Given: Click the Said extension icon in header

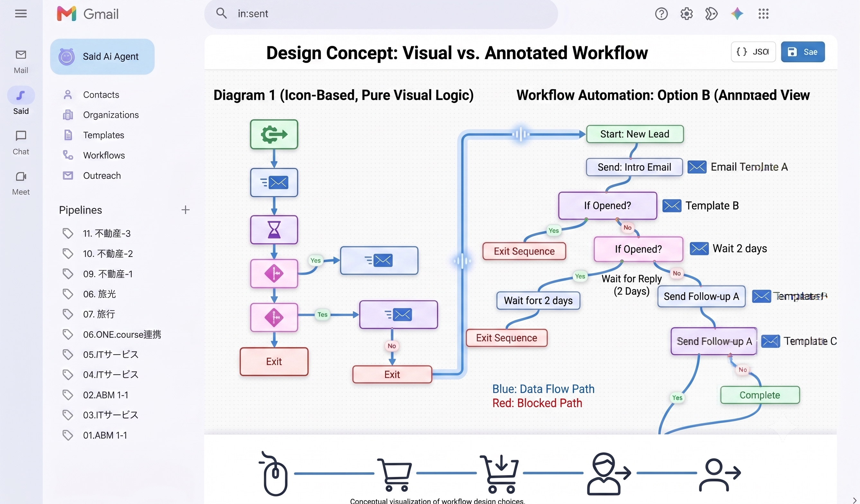Looking at the screenshot, I should pyautogui.click(x=711, y=14).
